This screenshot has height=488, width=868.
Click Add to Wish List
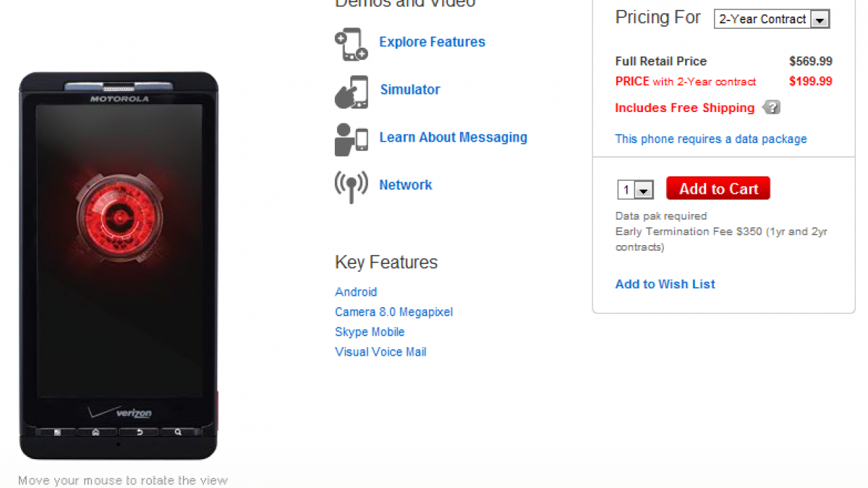click(665, 284)
